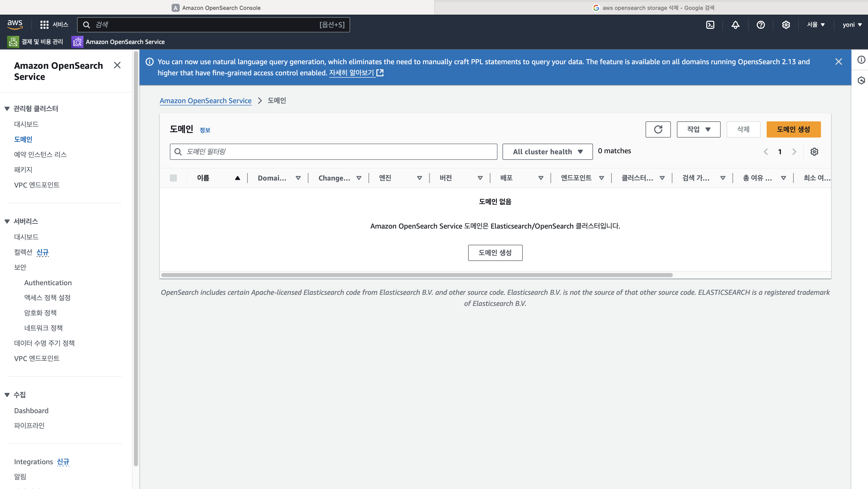Click the horizontal table scrollbar
Viewport: 868px width, 489px height.
(x=417, y=275)
